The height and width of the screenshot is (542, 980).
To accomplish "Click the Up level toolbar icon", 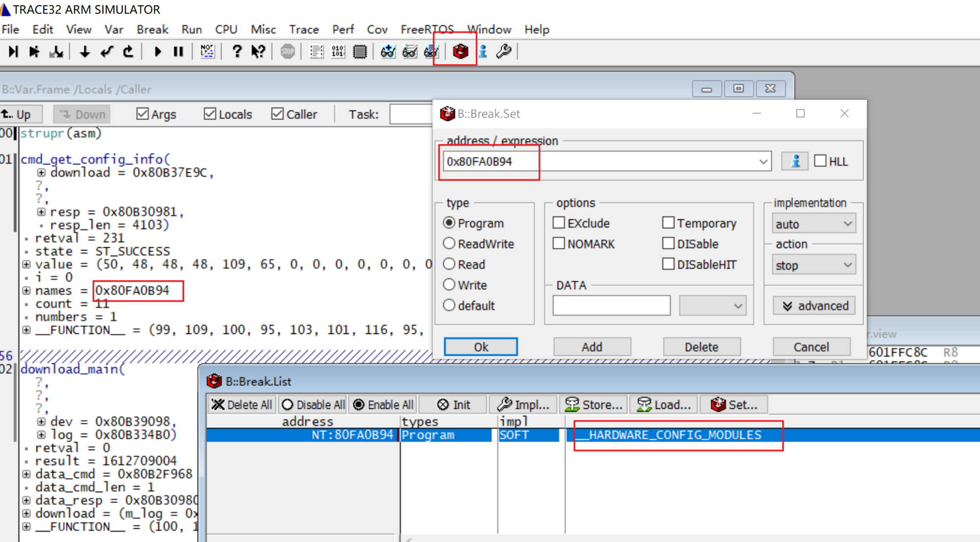I will 128,51.
